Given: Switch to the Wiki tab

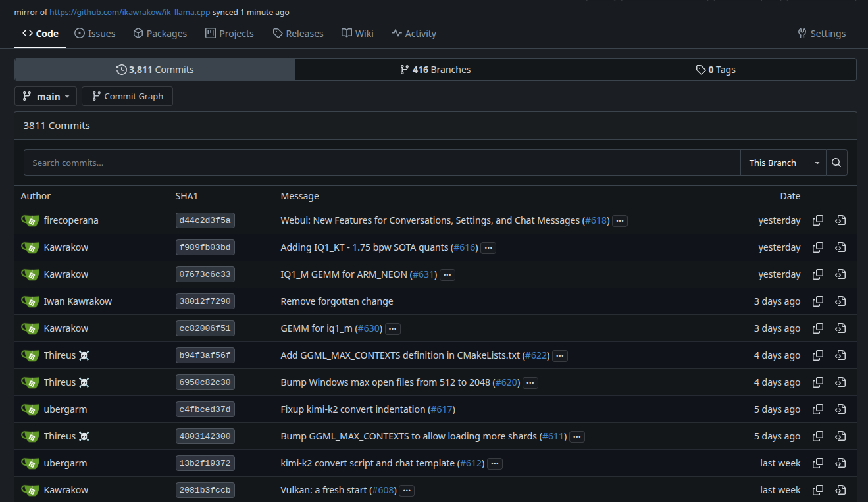Looking at the screenshot, I should 357,34.
